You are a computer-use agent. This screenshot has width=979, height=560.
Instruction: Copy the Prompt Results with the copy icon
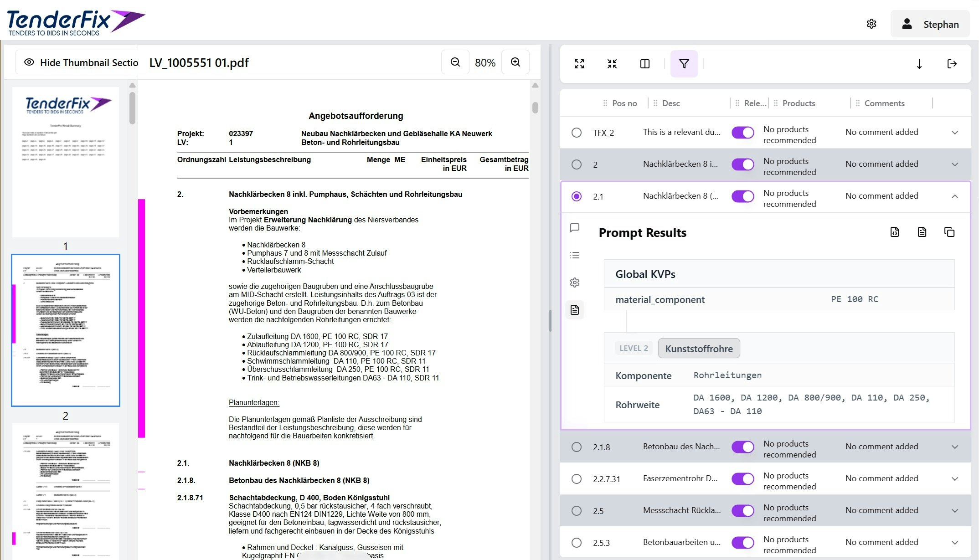pos(949,232)
